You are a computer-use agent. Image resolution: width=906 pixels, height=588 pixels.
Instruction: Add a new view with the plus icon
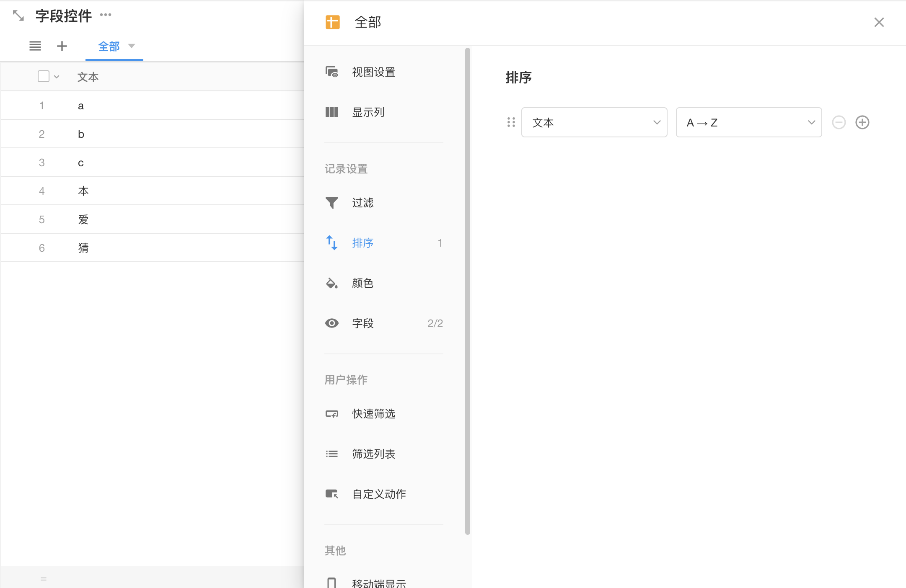62,46
